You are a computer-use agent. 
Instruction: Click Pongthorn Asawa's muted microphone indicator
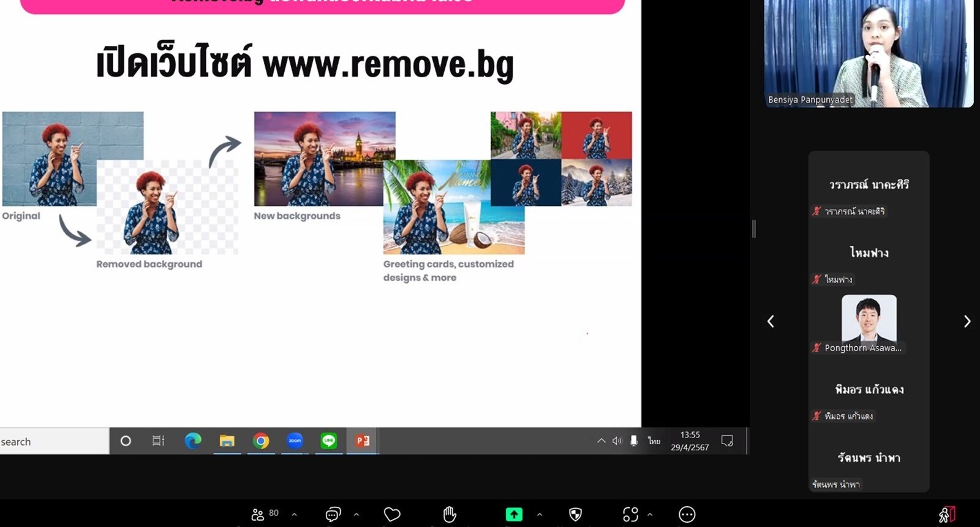point(816,347)
